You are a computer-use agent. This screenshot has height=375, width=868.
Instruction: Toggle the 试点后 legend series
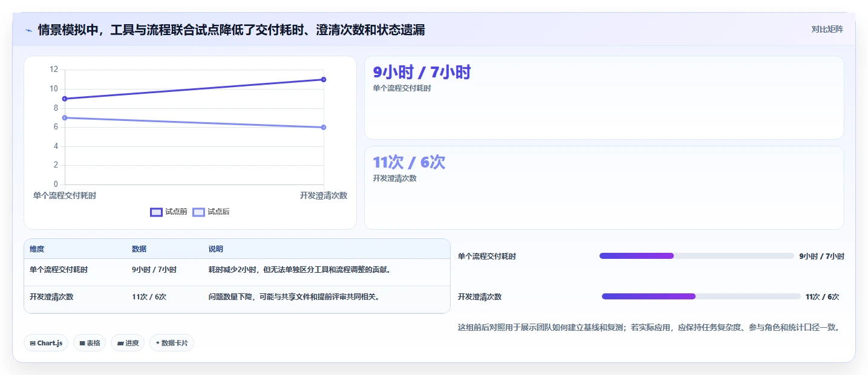tap(211, 212)
